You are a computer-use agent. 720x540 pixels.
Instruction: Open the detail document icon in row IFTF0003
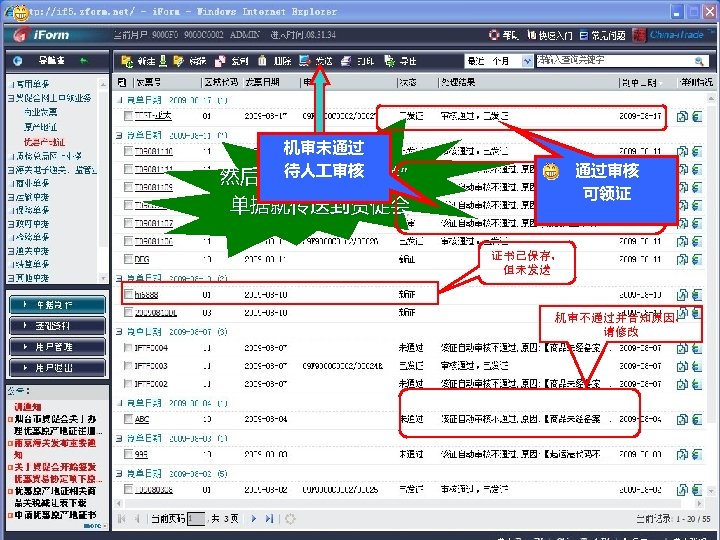point(682,366)
